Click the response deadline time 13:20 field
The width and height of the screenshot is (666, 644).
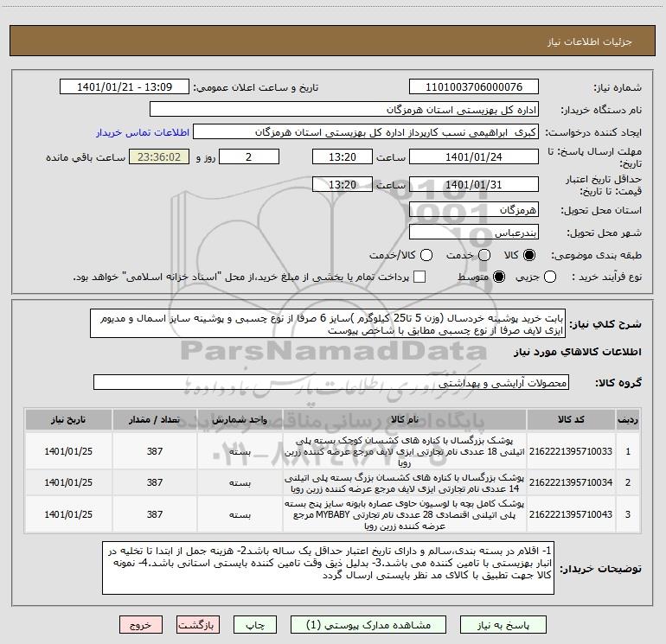343,156
